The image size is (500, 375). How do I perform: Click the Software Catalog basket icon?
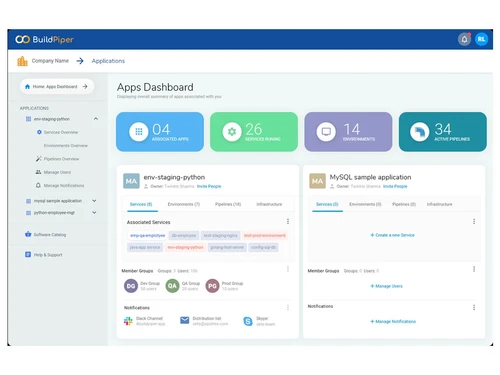pyautogui.click(x=28, y=234)
